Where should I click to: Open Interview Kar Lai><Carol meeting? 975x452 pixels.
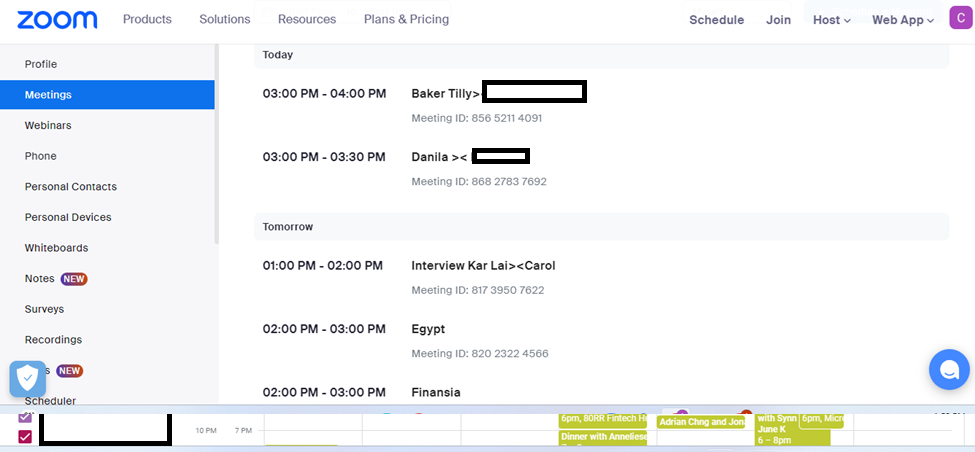(483, 265)
